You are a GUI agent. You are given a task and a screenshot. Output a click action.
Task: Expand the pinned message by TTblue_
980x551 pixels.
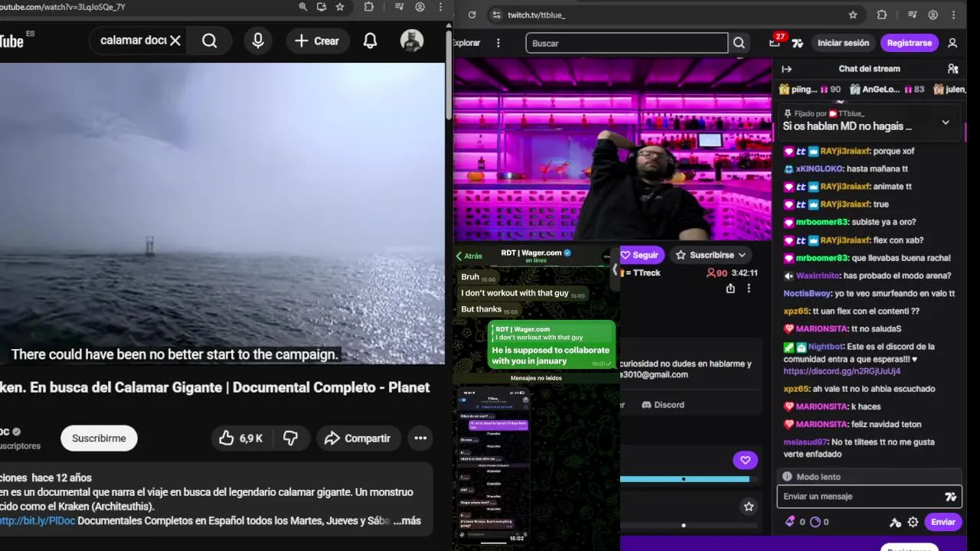tap(946, 122)
